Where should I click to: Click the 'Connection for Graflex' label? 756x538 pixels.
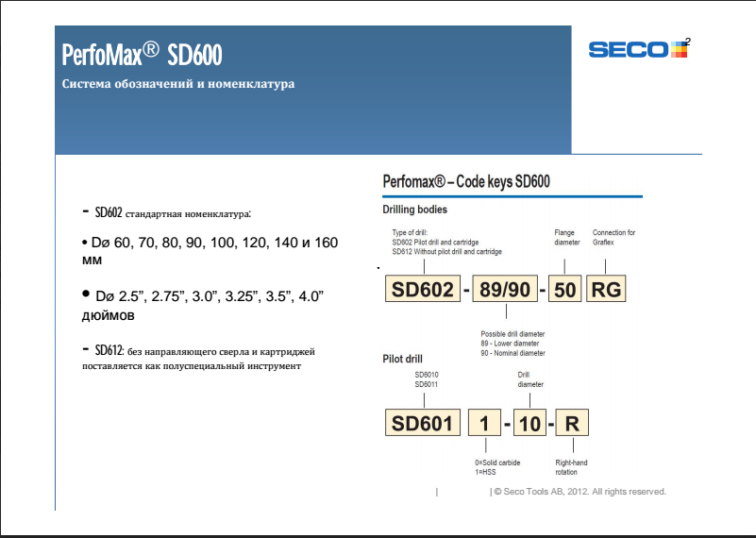pyautogui.click(x=613, y=237)
